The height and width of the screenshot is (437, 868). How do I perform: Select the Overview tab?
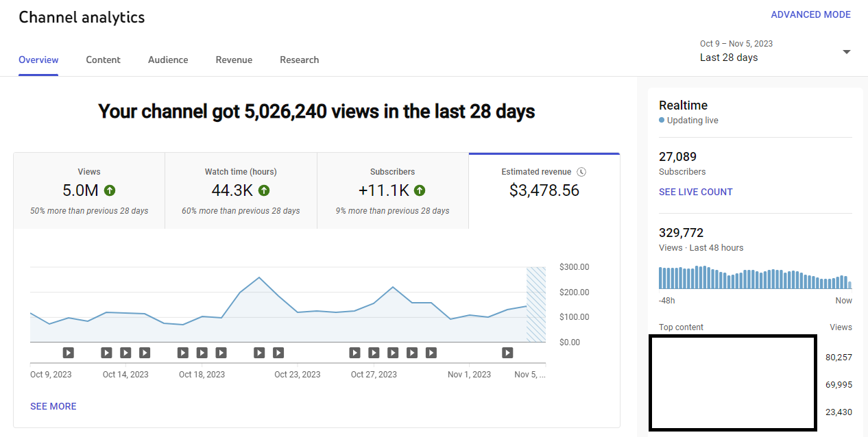click(38, 60)
